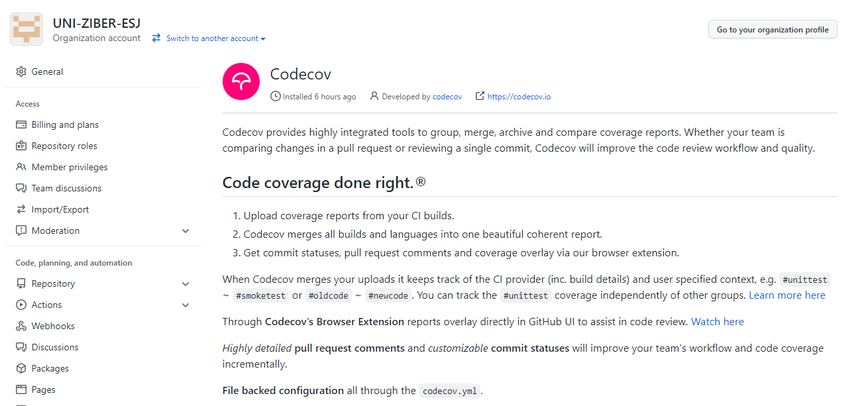868x406 pixels.
Task: Click list item Upload coverage reports
Action: 349,216
